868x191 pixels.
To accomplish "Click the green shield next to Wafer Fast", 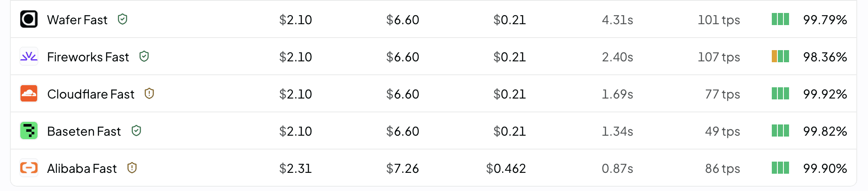I will tap(123, 19).
